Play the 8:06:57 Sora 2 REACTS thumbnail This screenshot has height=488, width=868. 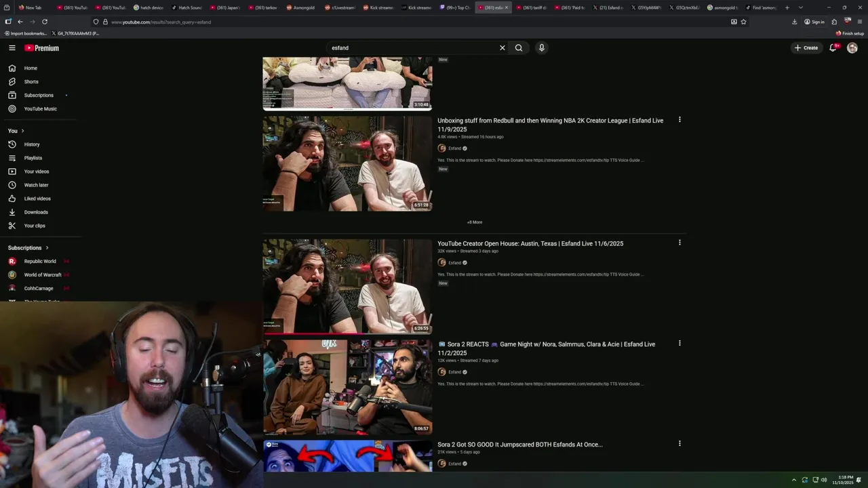(x=347, y=387)
